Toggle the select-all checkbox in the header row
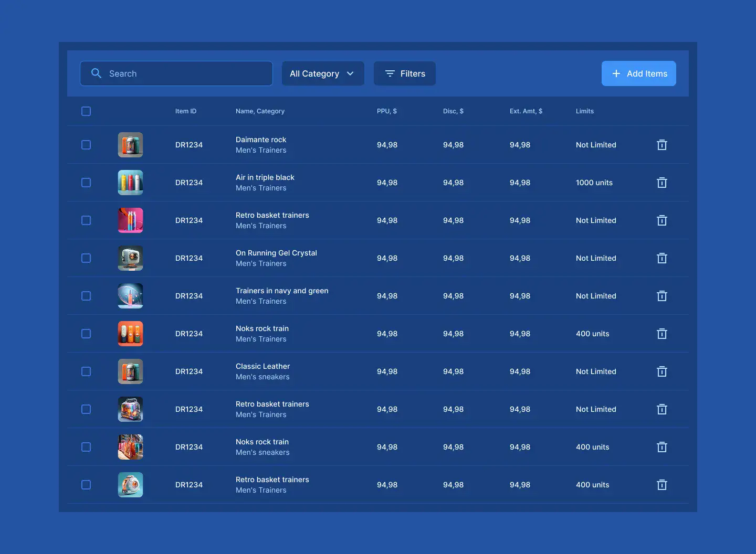756x554 pixels. 86,111
